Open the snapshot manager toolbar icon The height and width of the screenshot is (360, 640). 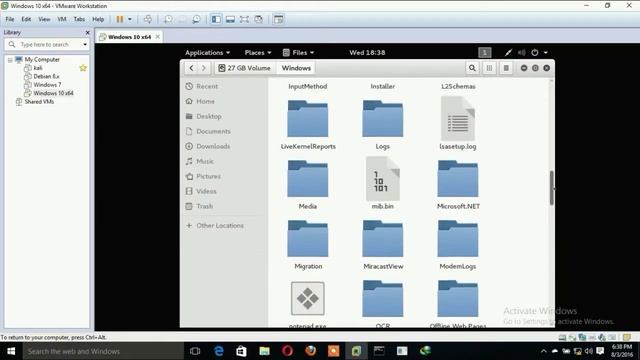(x=196, y=19)
